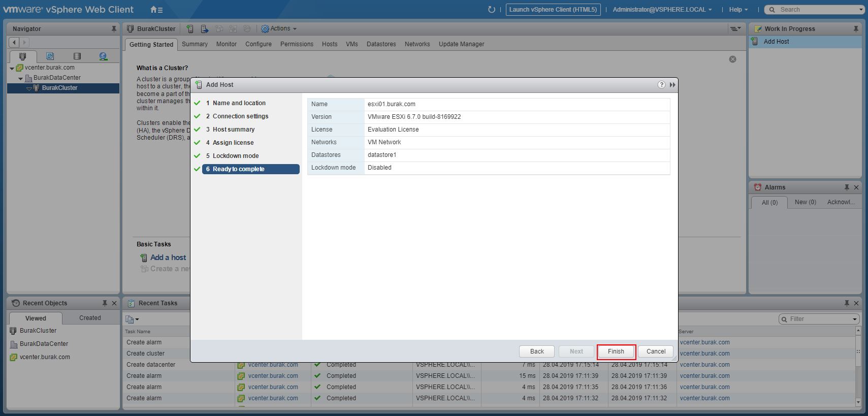Switch to Acknowledged alarms tab
The image size is (868, 416).
click(x=841, y=202)
